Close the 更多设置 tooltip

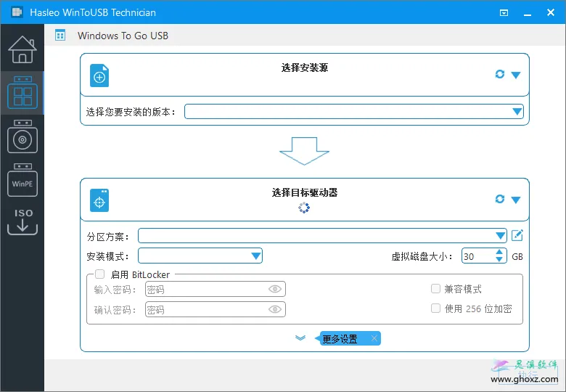[374, 338]
